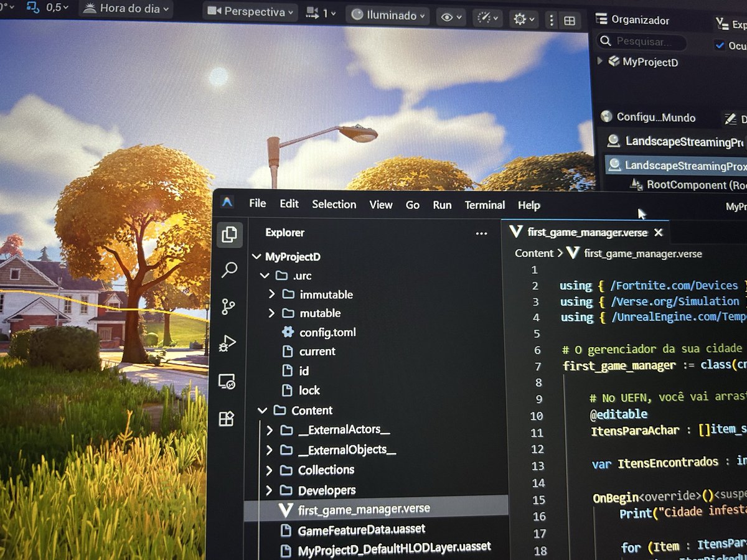The height and width of the screenshot is (560, 747).
Task: Open Run and Debug view icon
Action: [x=228, y=343]
